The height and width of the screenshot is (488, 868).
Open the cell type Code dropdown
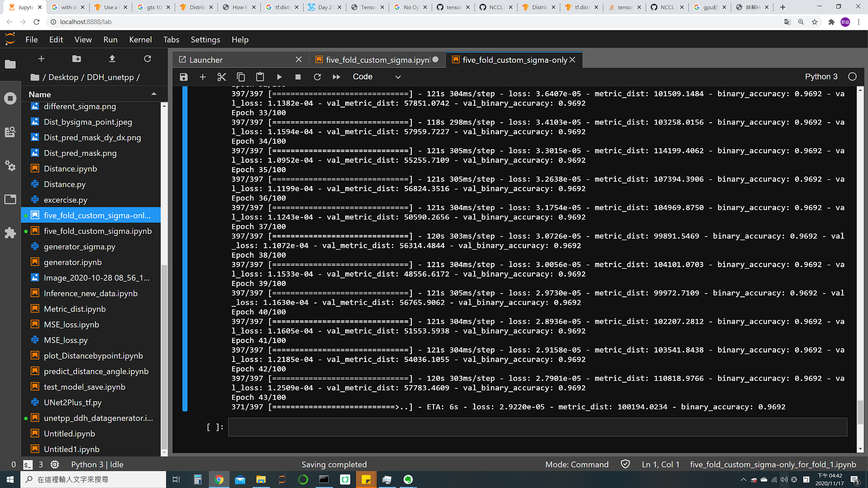(x=376, y=76)
